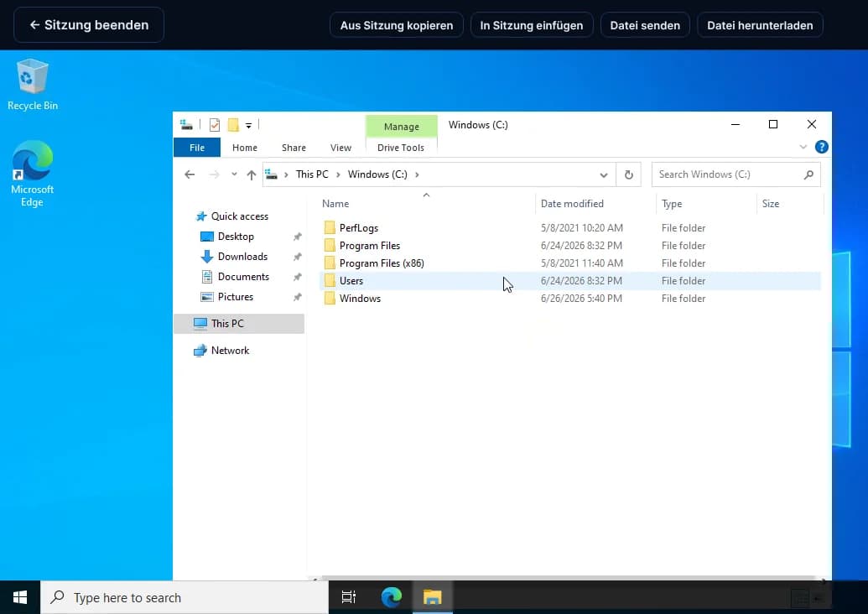Click Windows (C:) in the address breadcrumb
The height and width of the screenshot is (614, 868).
pyautogui.click(x=377, y=174)
